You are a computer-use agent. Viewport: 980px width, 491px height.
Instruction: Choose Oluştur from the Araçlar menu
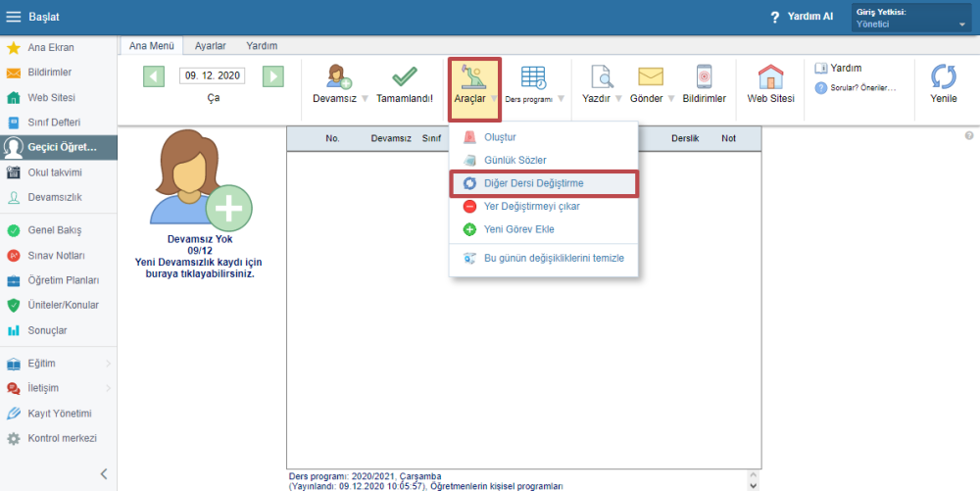click(543, 137)
